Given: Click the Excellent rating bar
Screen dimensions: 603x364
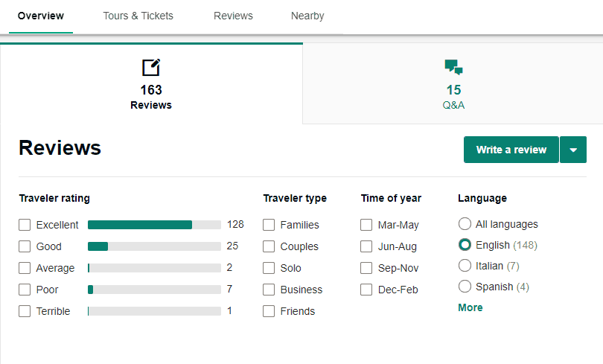Looking at the screenshot, I should click(154, 225).
